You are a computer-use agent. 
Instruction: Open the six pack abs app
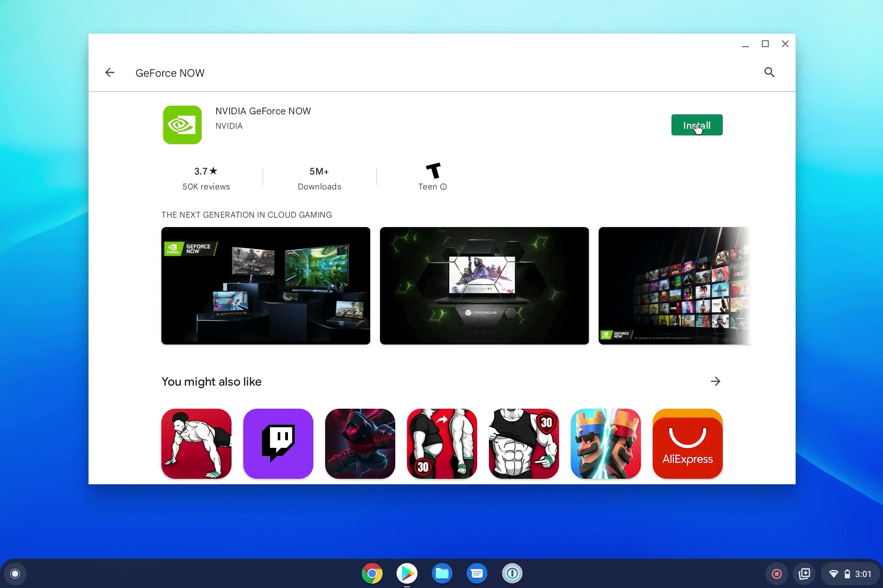coord(524,444)
